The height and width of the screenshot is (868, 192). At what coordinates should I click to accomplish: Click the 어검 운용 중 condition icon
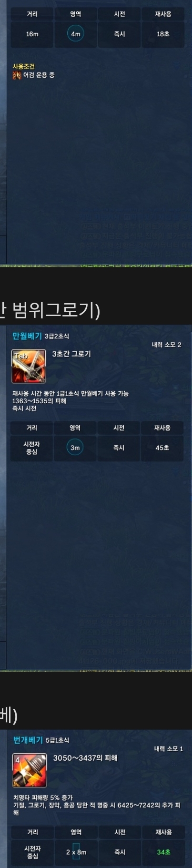tap(17, 75)
